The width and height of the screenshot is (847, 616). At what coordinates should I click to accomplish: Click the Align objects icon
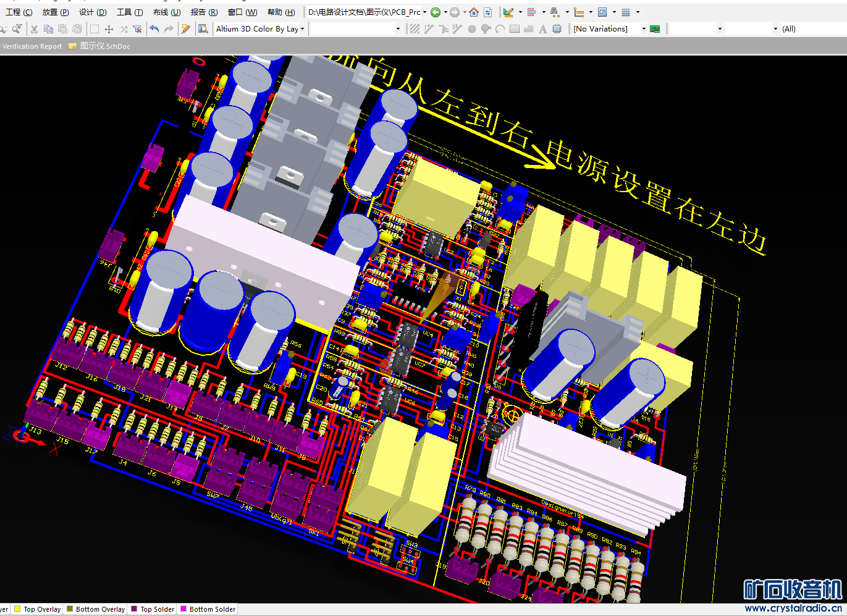[x=531, y=12]
